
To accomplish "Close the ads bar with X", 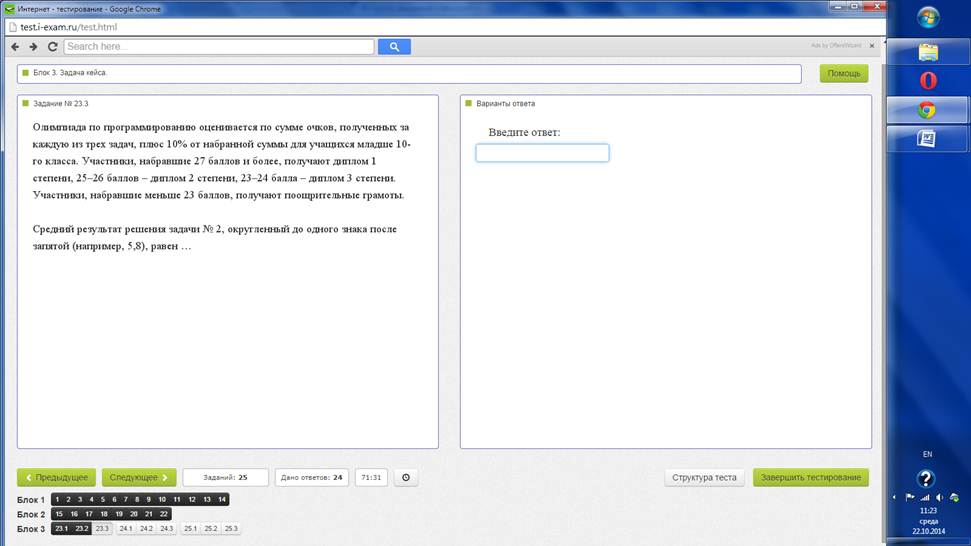I will [872, 46].
